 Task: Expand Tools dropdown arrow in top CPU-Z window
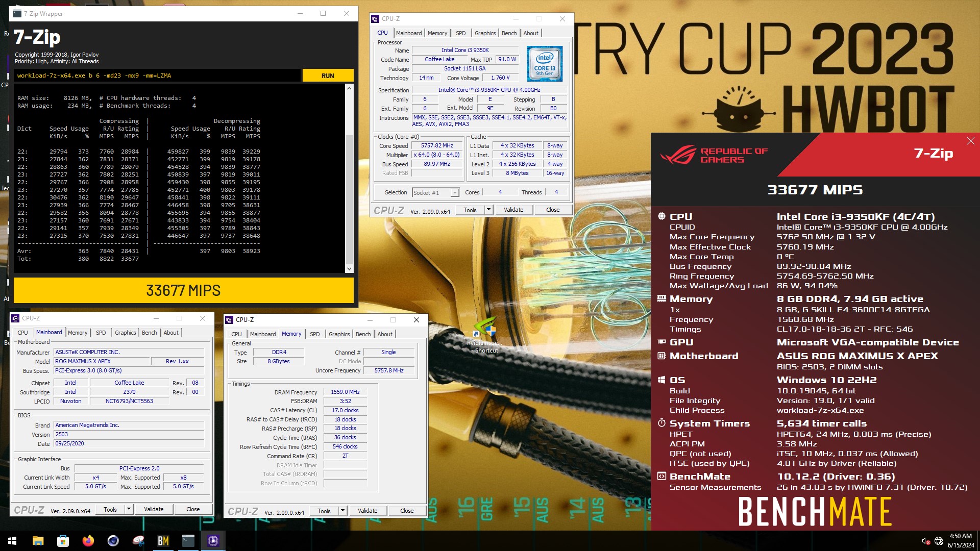coord(488,210)
